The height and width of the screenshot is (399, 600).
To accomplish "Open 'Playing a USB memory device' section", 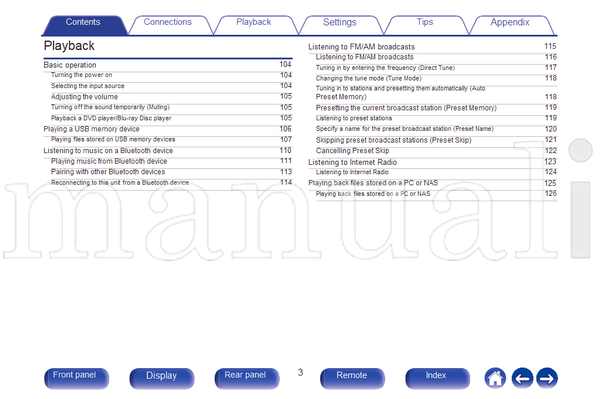I will (168, 129).
